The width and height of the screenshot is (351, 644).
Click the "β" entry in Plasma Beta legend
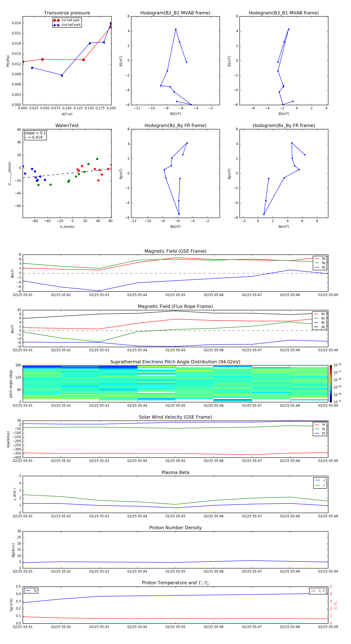(321, 486)
